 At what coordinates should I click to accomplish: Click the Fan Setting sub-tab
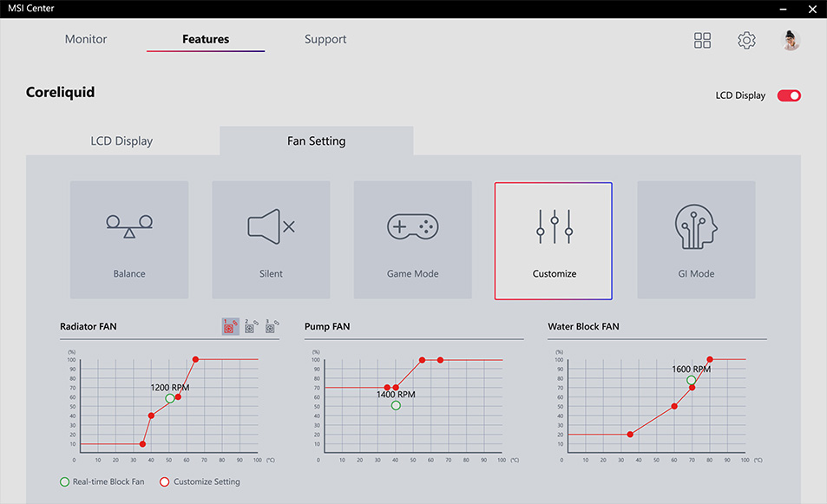(317, 141)
